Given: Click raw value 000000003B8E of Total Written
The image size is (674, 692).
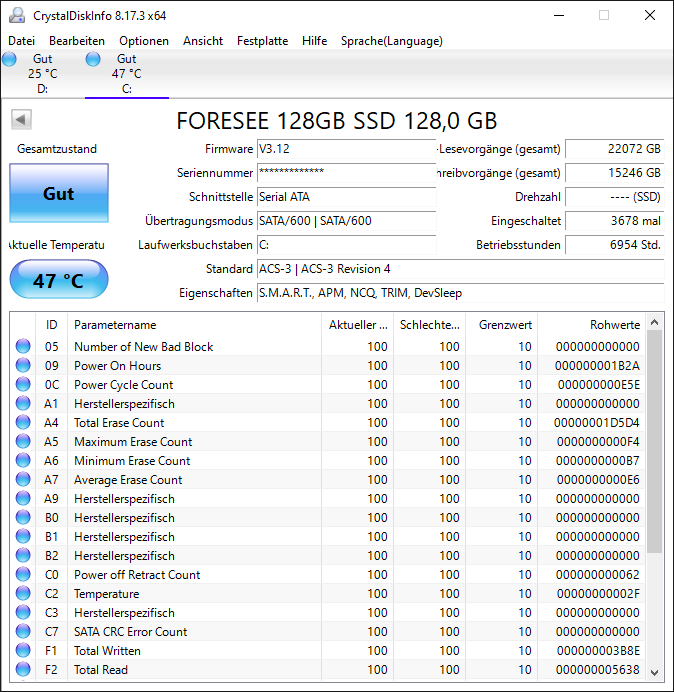Looking at the screenshot, I should click(598, 651).
